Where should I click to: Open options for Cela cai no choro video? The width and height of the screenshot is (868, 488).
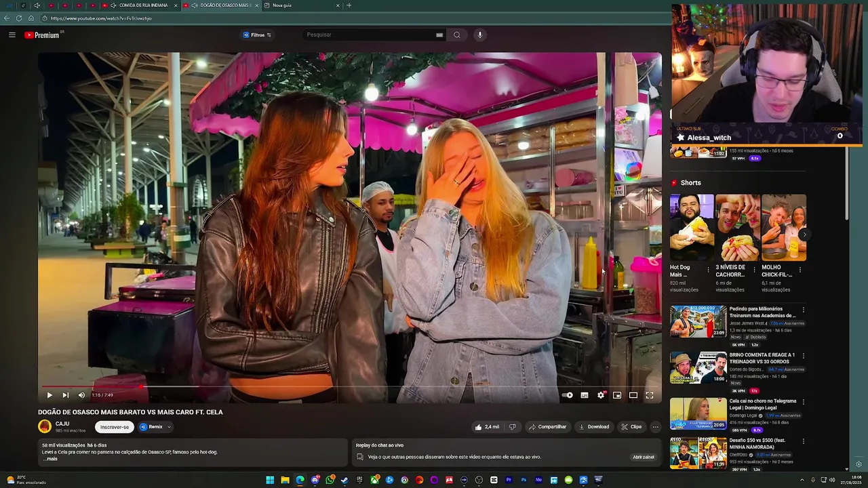pyautogui.click(x=804, y=402)
